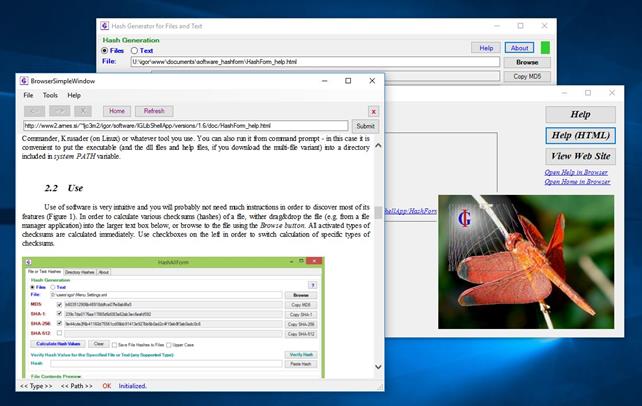Click the Refresh button
Viewport: 642px width, 406px height.
(153, 110)
